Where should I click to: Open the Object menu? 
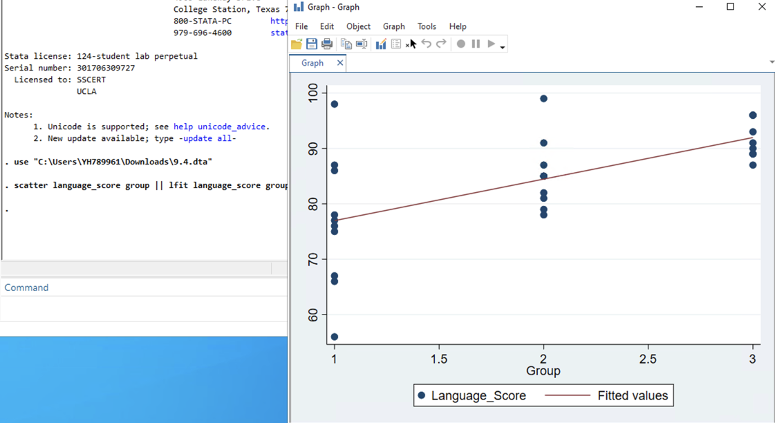click(x=358, y=26)
